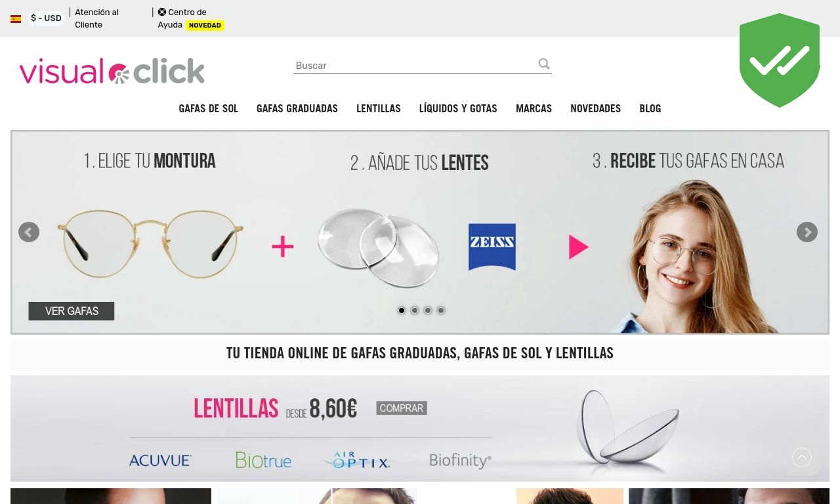
Task: Click the scroll-to-top arrow button
Action: tap(802, 457)
